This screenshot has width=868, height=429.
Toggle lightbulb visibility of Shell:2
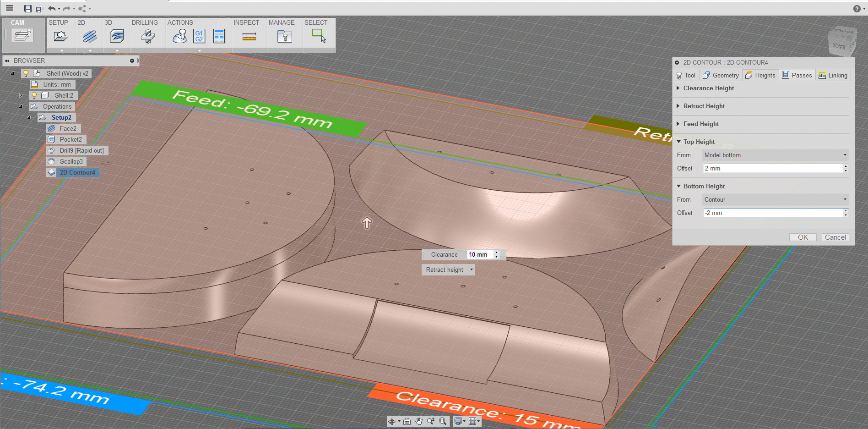34,95
